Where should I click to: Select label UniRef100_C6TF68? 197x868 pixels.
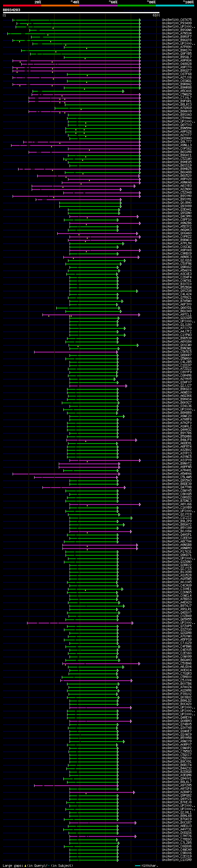pos(177,74)
